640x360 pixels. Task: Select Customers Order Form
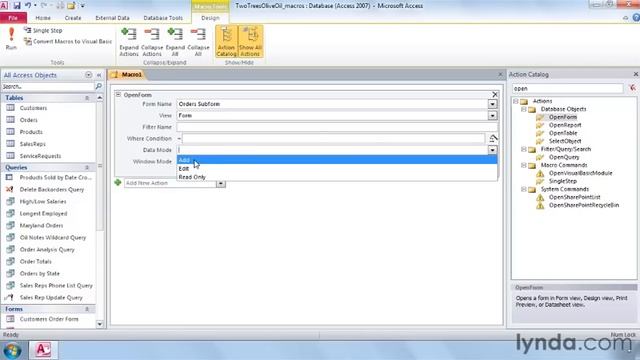click(x=49, y=319)
